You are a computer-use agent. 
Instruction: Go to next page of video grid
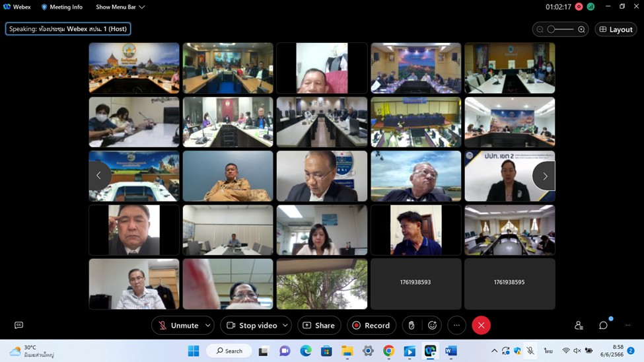544,176
